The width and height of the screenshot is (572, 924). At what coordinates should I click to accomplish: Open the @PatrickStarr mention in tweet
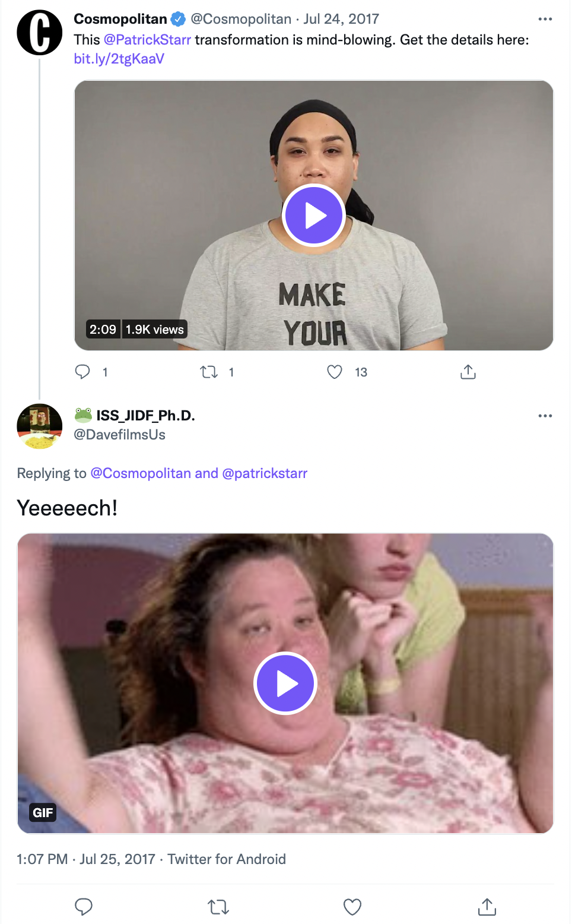click(147, 40)
